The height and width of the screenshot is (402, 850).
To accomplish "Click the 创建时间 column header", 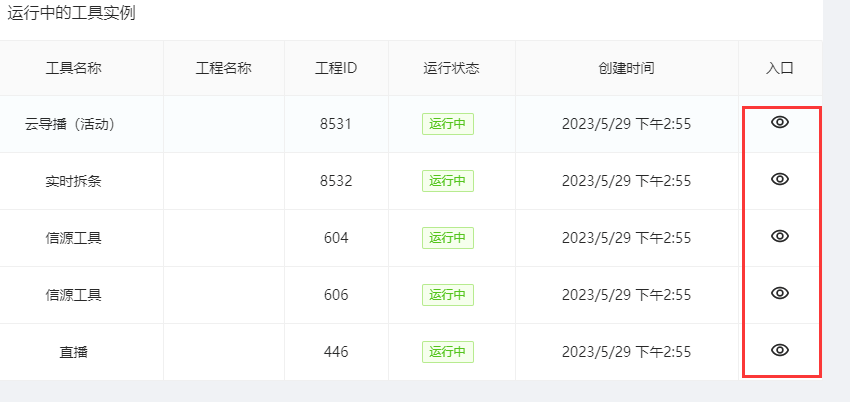I will [626, 68].
